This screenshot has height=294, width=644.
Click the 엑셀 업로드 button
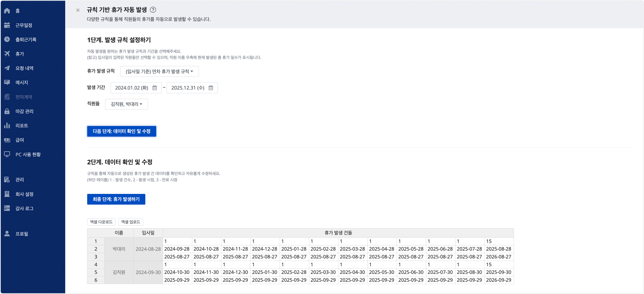point(131,222)
